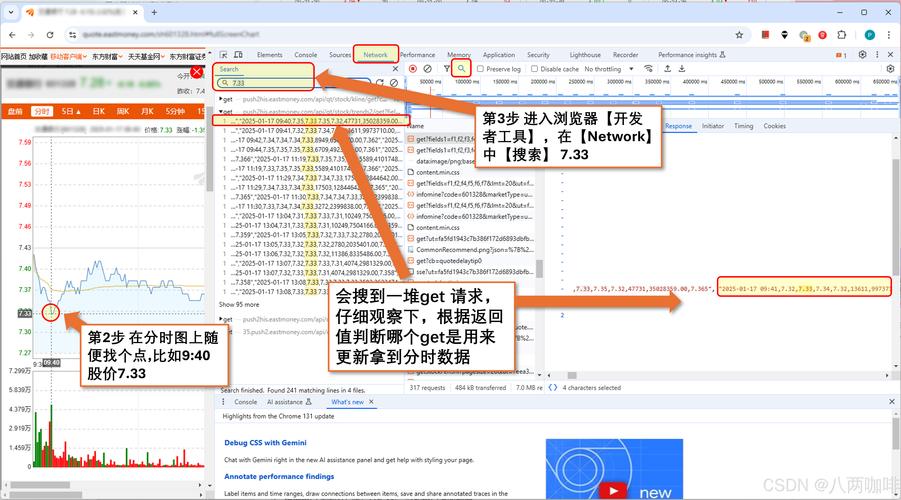Open the Chrome profile avatar
Image resolution: width=901 pixels, height=500 pixels.
870,35
